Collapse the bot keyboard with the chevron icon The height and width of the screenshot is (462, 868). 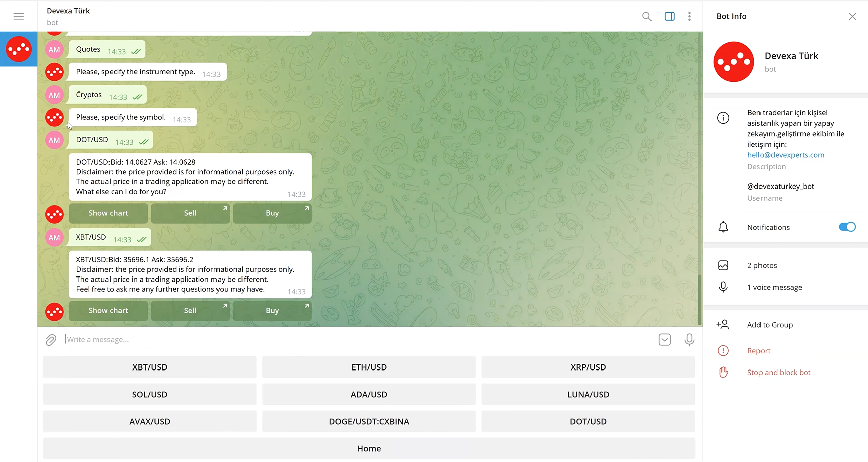coord(665,340)
